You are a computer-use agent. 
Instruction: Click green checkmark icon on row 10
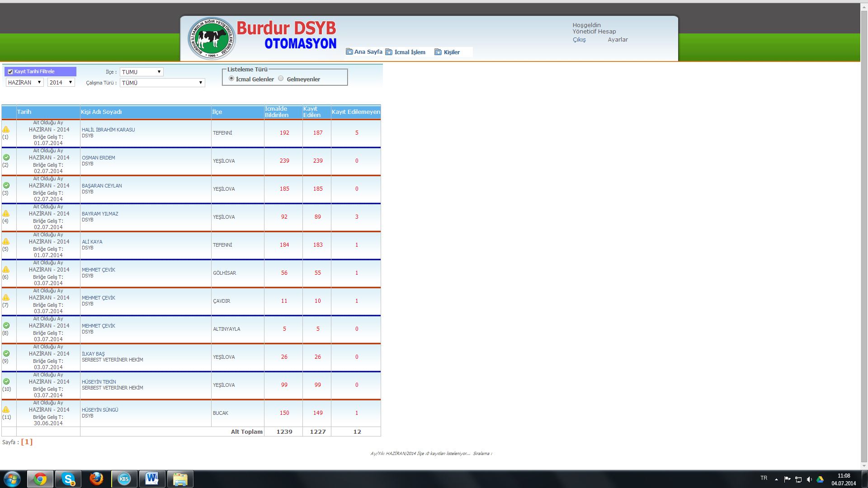tap(6, 382)
